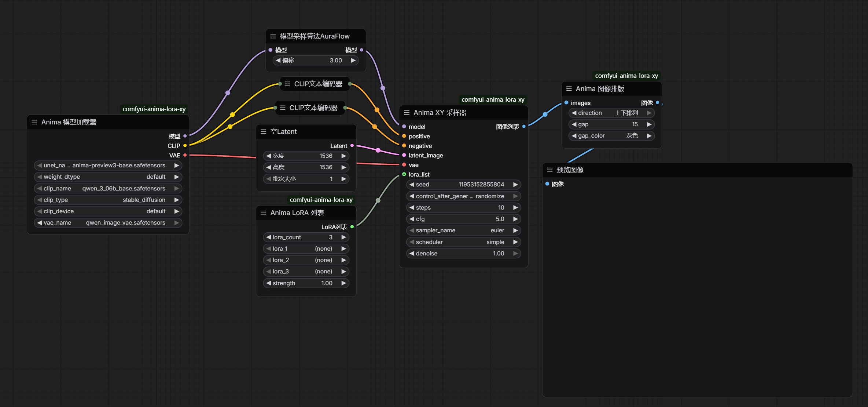Open gap_color 灰色 dropdown
Screen dimensions: 868x407
(x=611, y=136)
